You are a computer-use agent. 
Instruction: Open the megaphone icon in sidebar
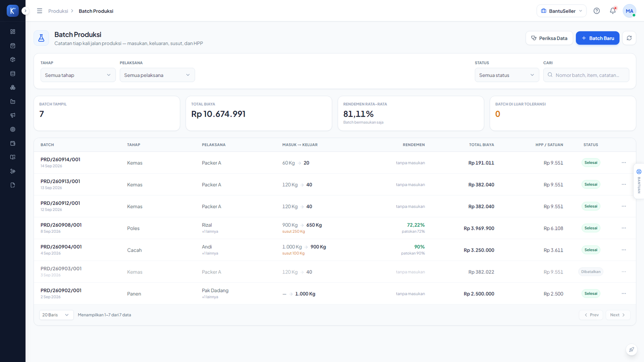[12, 116]
